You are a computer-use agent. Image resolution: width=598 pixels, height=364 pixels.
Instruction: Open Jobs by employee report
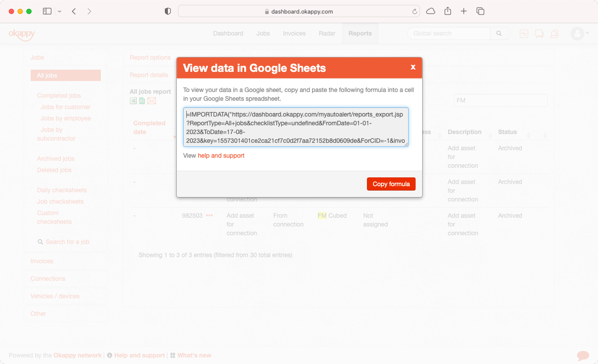point(65,118)
